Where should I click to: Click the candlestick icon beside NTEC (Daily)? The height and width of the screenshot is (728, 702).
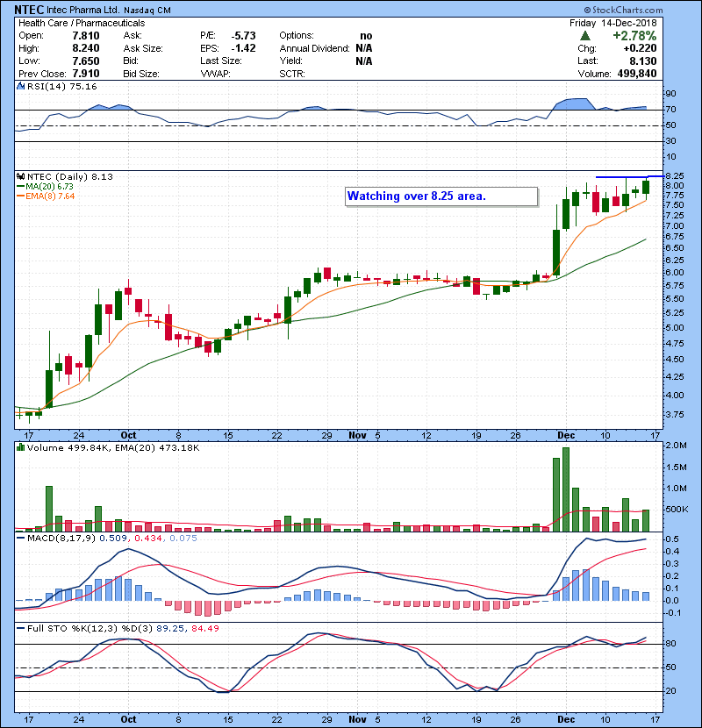(x=20, y=176)
